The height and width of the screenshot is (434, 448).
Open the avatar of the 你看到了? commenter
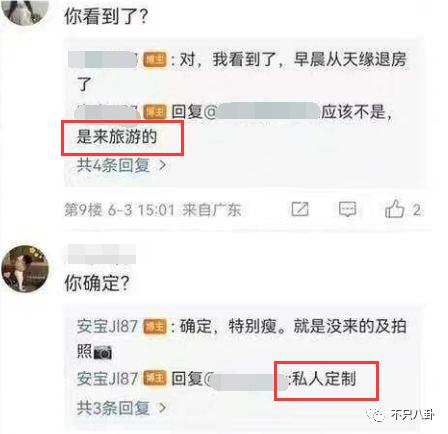pyautogui.click(x=25, y=11)
